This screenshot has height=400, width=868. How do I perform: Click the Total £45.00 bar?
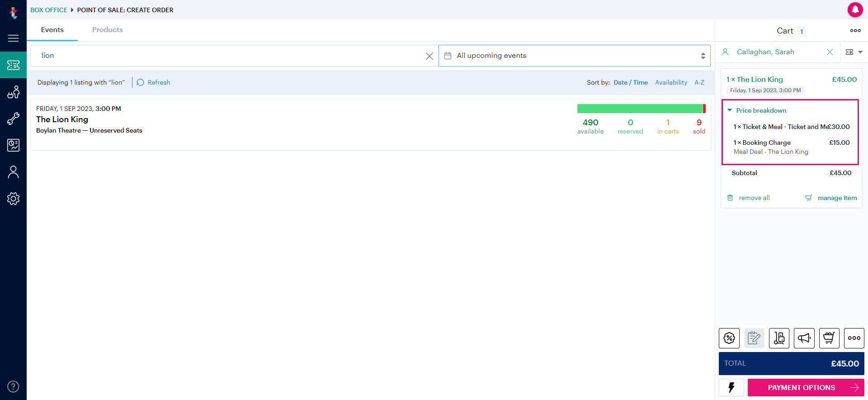coord(791,363)
